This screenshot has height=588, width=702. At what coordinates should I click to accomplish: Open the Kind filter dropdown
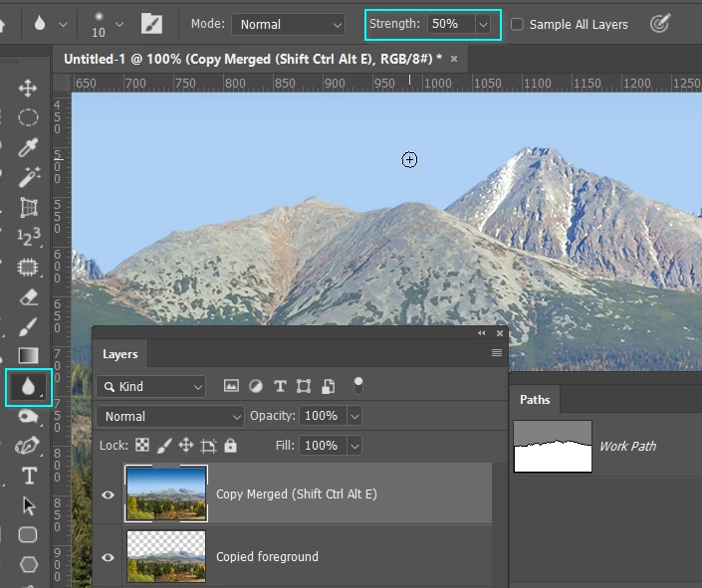pos(151,387)
